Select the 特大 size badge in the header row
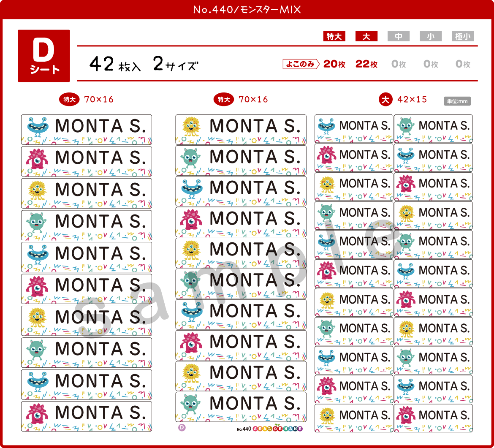494x448 pixels. pyautogui.click(x=334, y=36)
